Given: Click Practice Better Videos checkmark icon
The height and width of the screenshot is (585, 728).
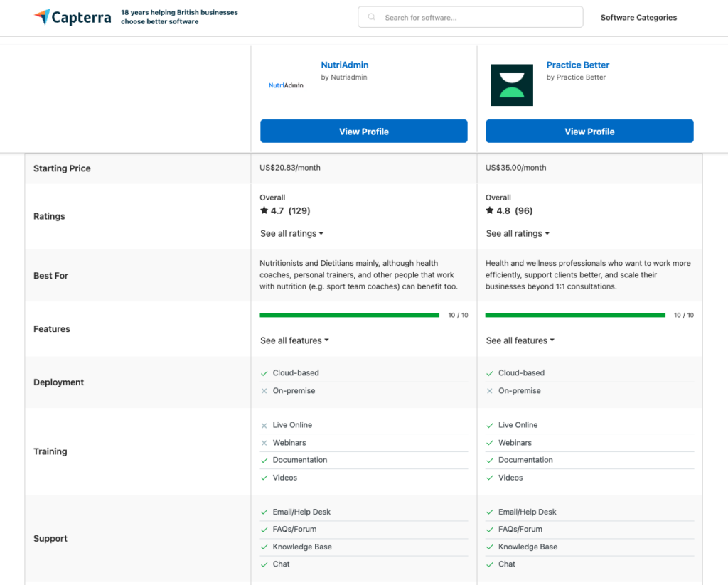Looking at the screenshot, I should point(490,478).
